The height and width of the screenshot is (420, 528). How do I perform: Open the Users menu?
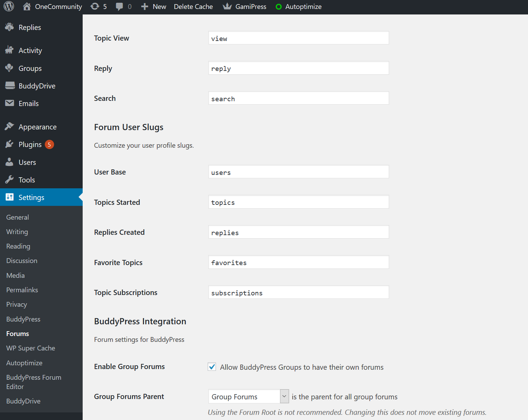tap(27, 162)
